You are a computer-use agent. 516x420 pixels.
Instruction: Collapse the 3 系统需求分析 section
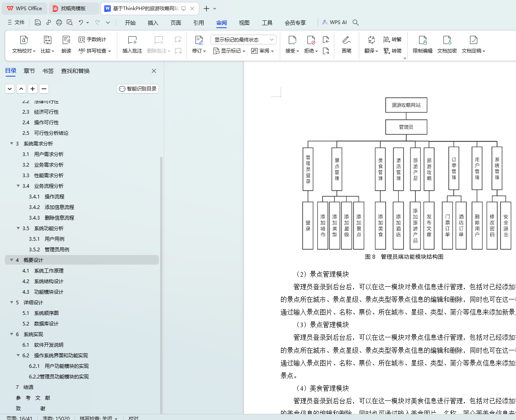(x=11, y=143)
